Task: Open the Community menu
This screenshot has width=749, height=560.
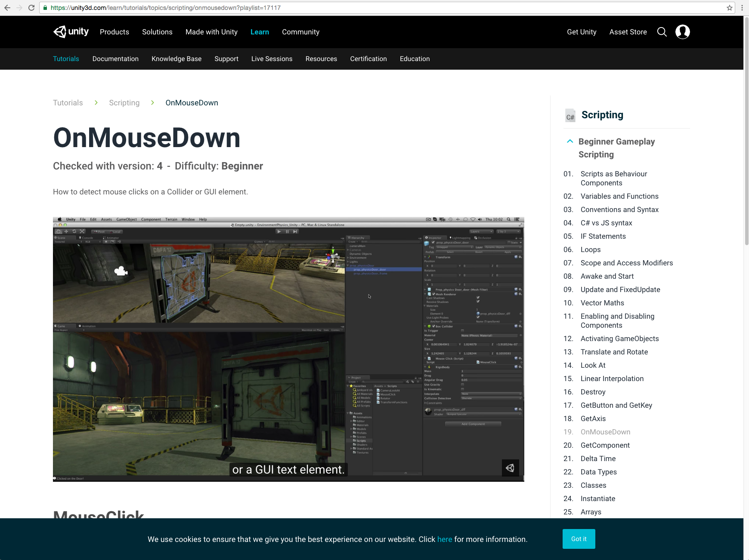Action: [300, 32]
